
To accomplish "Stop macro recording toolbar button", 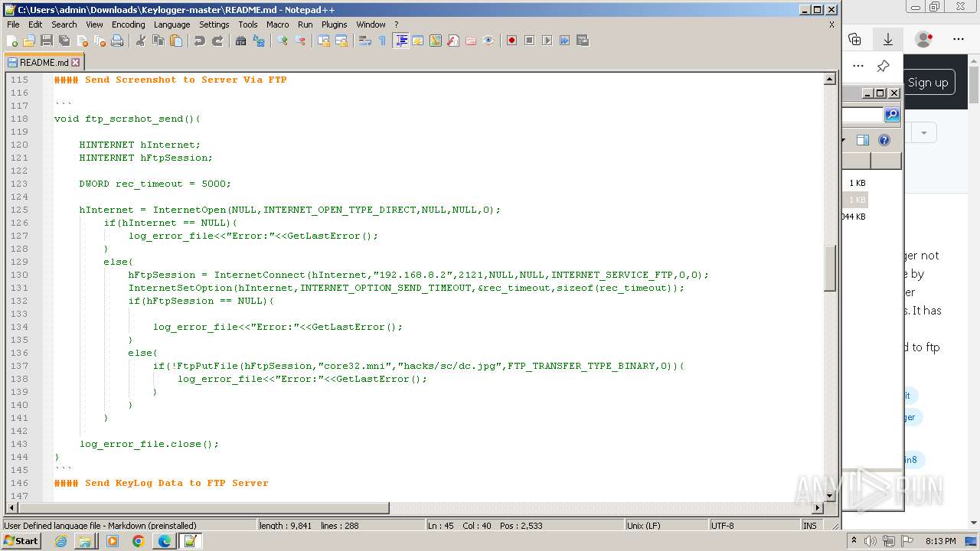I will [x=530, y=41].
